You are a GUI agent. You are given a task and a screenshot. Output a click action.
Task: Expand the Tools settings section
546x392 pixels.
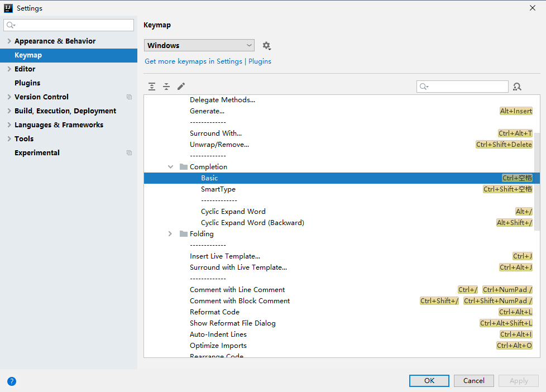coord(9,138)
